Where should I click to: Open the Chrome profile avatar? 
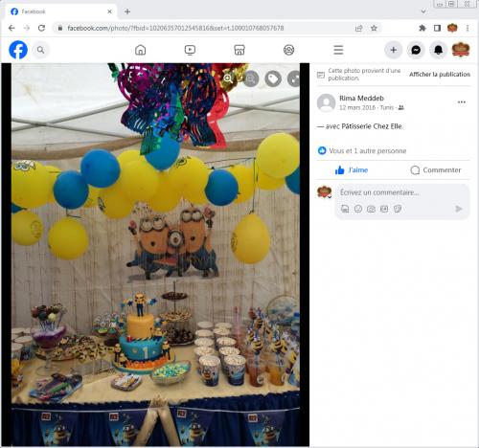coord(452,28)
